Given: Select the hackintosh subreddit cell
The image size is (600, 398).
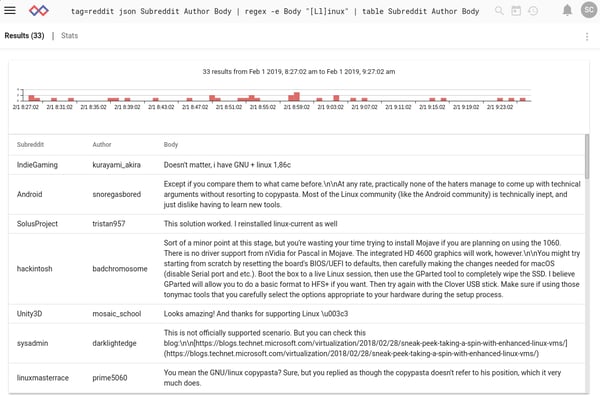Looking at the screenshot, I should (34, 269).
